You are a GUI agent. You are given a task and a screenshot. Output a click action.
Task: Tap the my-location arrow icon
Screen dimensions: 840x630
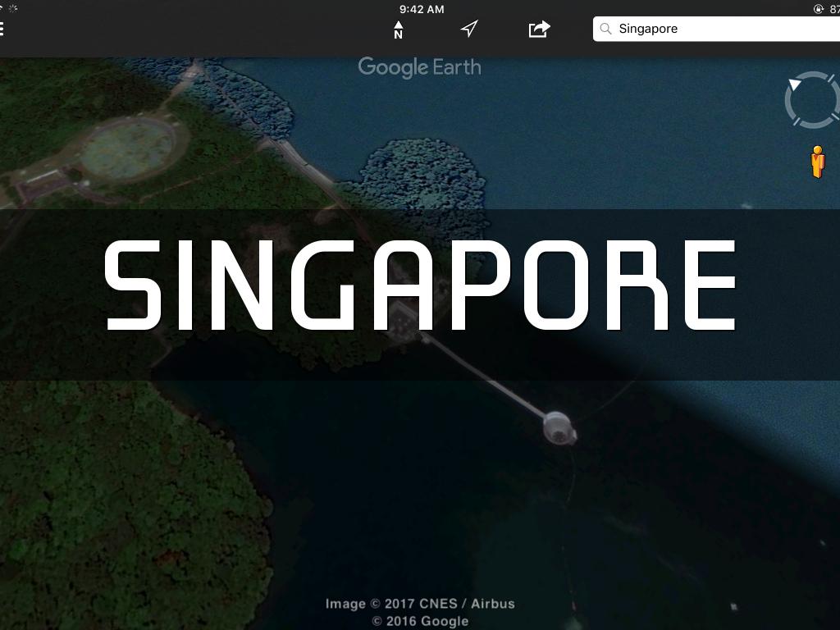(x=468, y=29)
